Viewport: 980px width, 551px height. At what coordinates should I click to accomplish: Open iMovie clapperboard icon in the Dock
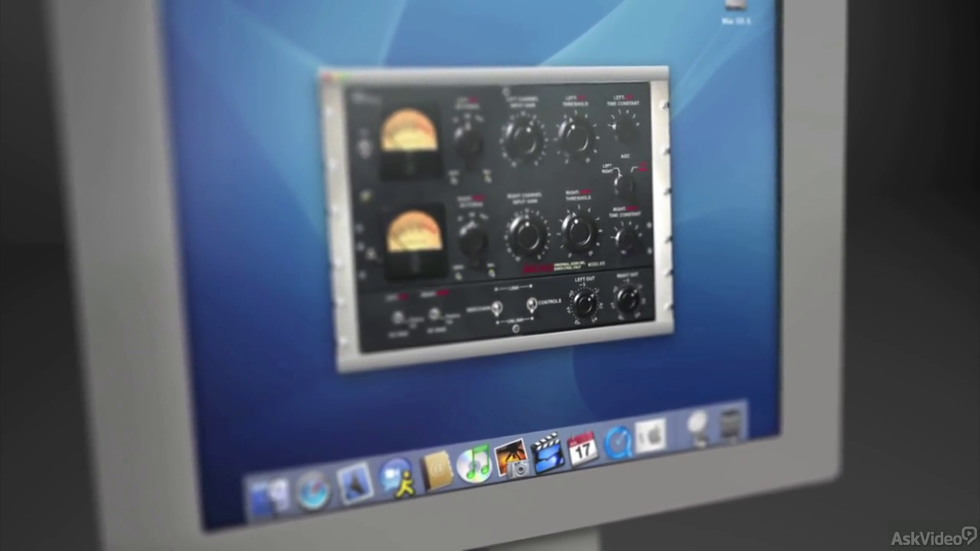click(547, 452)
